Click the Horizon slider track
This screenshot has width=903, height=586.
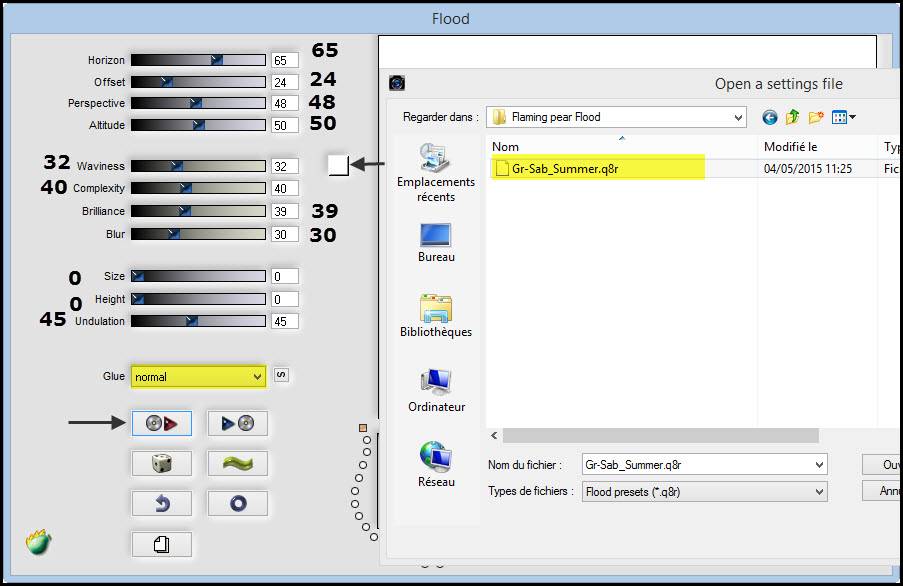[198, 60]
